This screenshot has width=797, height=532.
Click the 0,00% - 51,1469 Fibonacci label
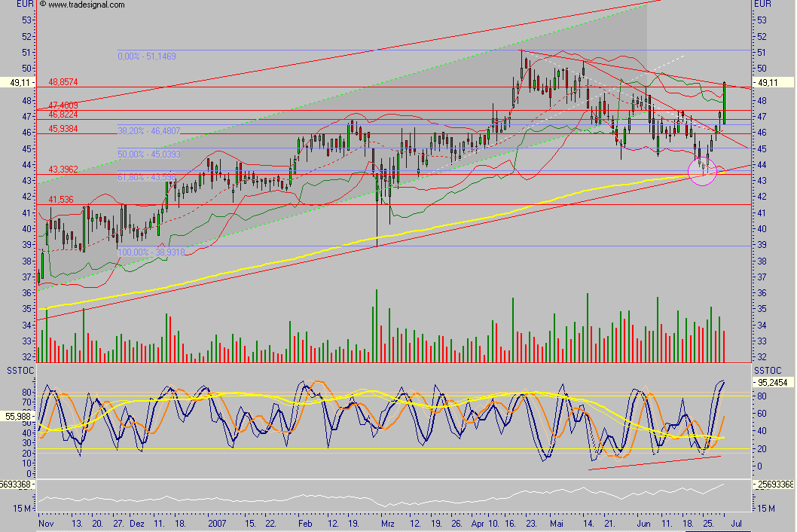click(146, 54)
